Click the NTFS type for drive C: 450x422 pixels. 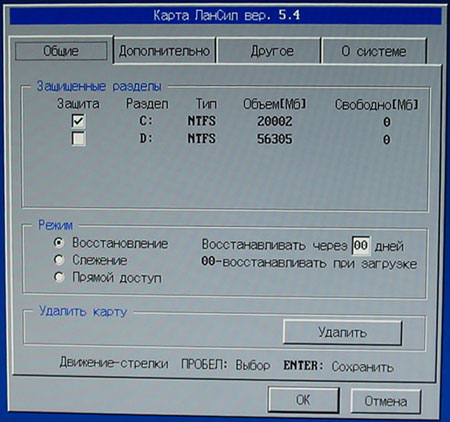[x=202, y=121]
